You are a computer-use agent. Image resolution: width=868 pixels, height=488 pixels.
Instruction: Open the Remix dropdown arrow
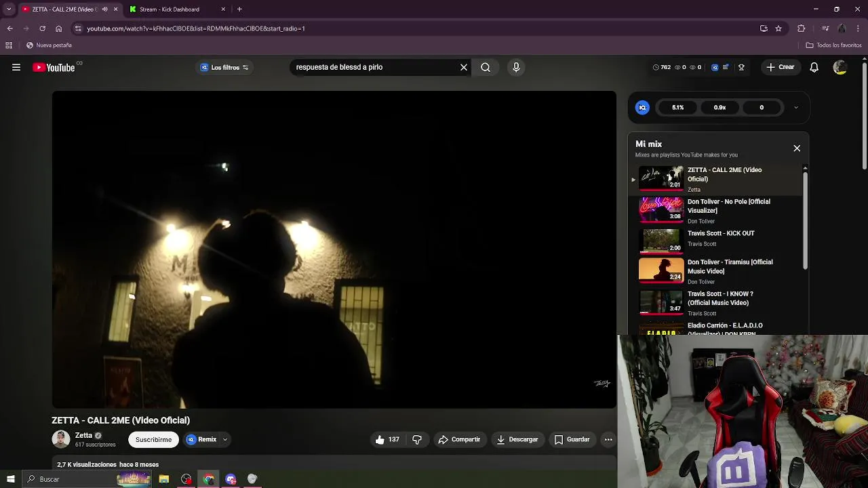(225, 439)
